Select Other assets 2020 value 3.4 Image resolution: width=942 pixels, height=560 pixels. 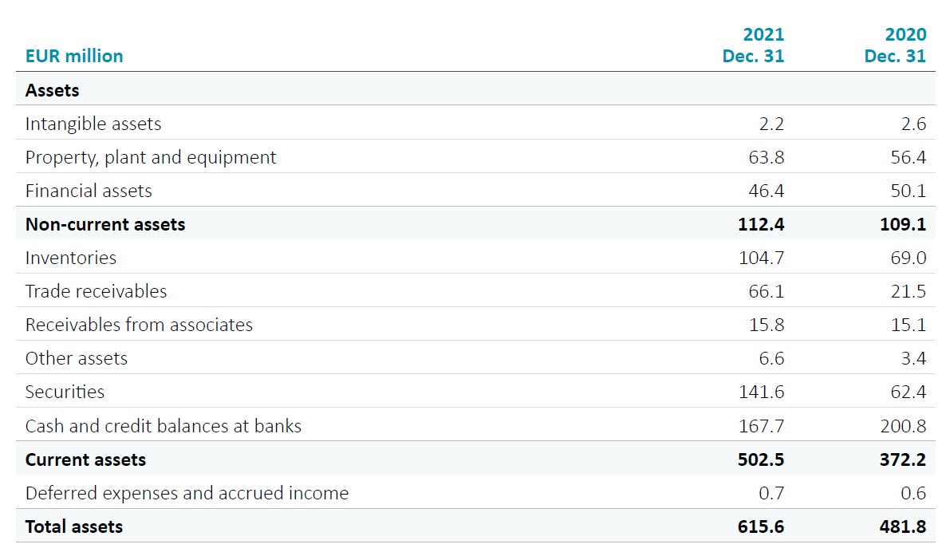(912, 358)
